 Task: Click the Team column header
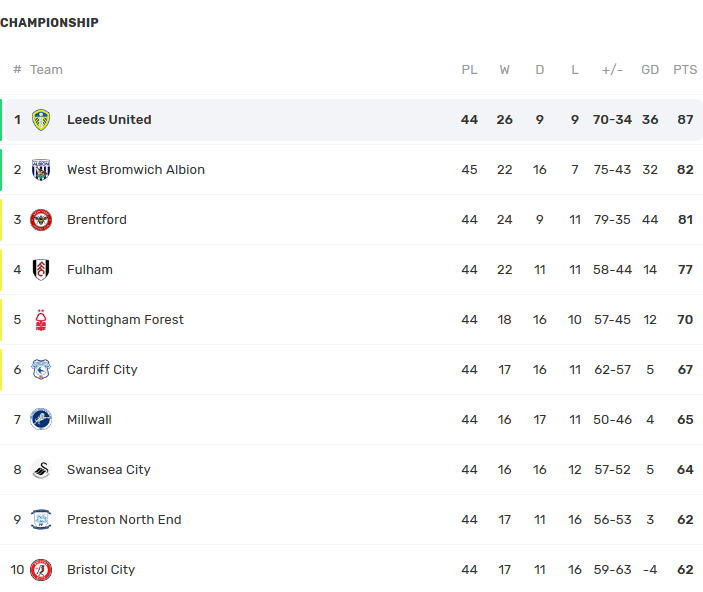(46, 70)
